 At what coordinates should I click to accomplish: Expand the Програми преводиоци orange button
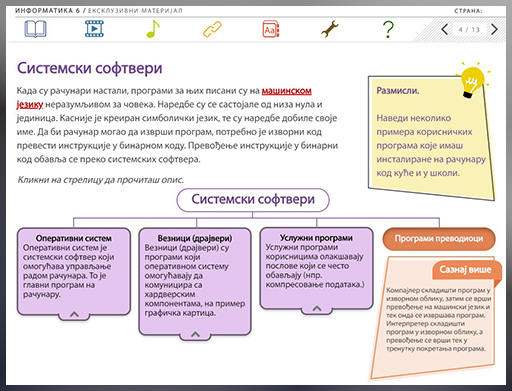(x=439, y=239)
